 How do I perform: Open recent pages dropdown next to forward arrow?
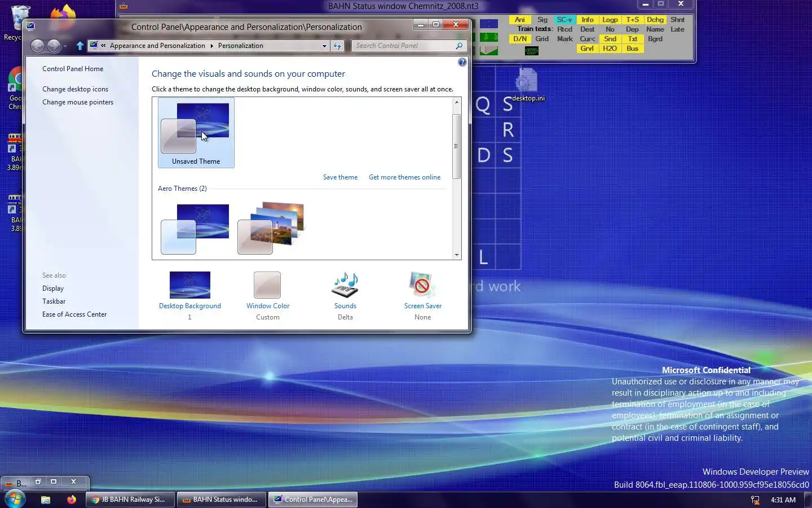pyautogui.click(x=65, y=46)
